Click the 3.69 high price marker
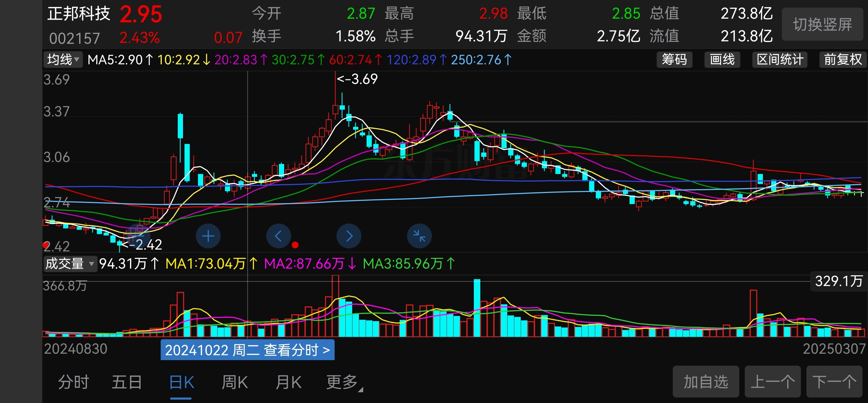The image size is (868, 403). click(357, 79)
